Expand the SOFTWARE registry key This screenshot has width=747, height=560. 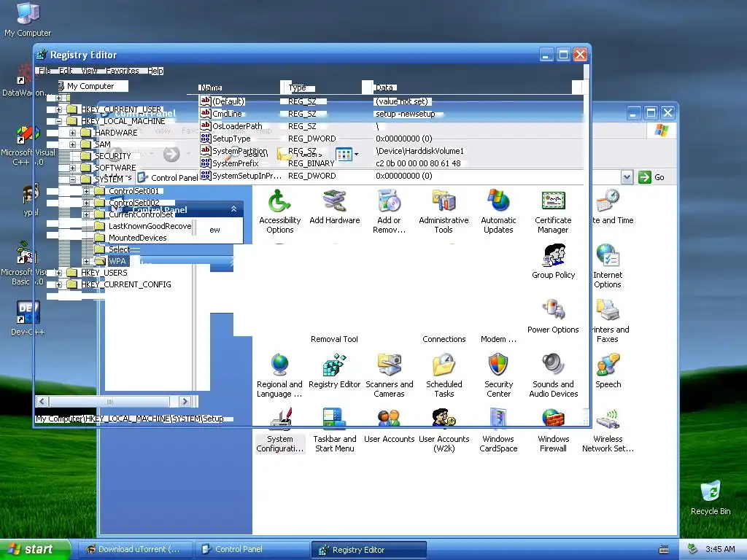click(x=72, y=168)
